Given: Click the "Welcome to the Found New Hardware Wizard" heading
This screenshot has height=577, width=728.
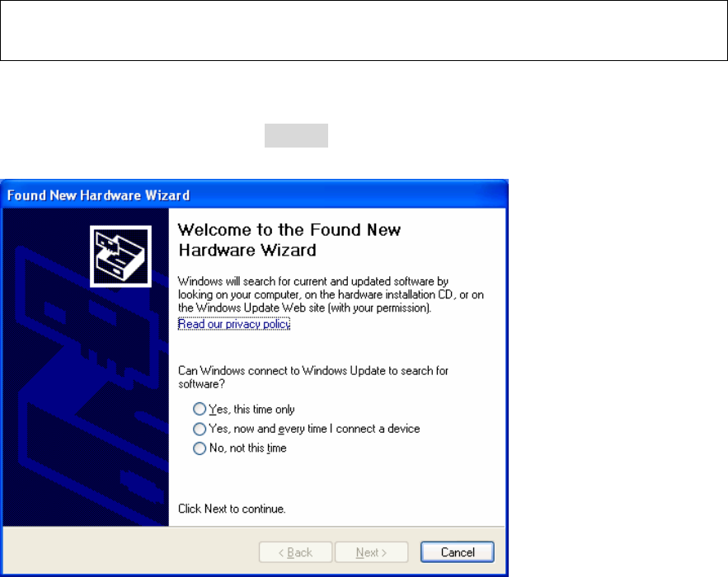Looking at the screenshot, I should tap(289, 240).
